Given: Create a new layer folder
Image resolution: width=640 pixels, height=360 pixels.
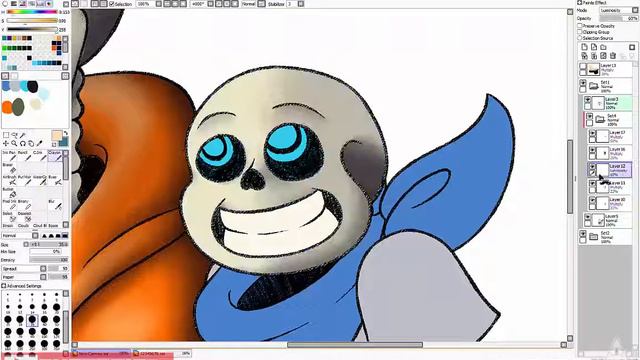Looking at the screenshot, I should pos(603,47).
